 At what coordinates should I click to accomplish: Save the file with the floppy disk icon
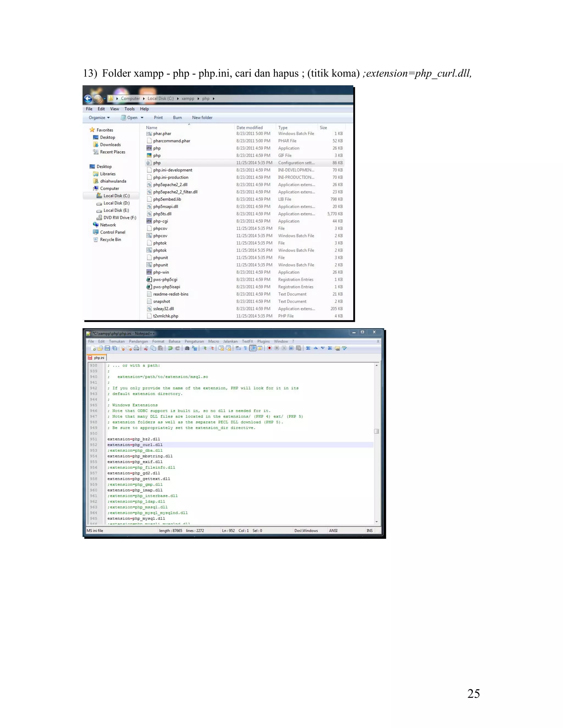107,348
